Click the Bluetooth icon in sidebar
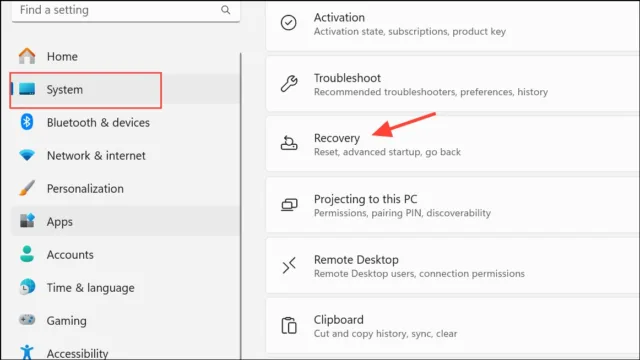Viewport: 640px width, 360px height. [x=27, y=122]
